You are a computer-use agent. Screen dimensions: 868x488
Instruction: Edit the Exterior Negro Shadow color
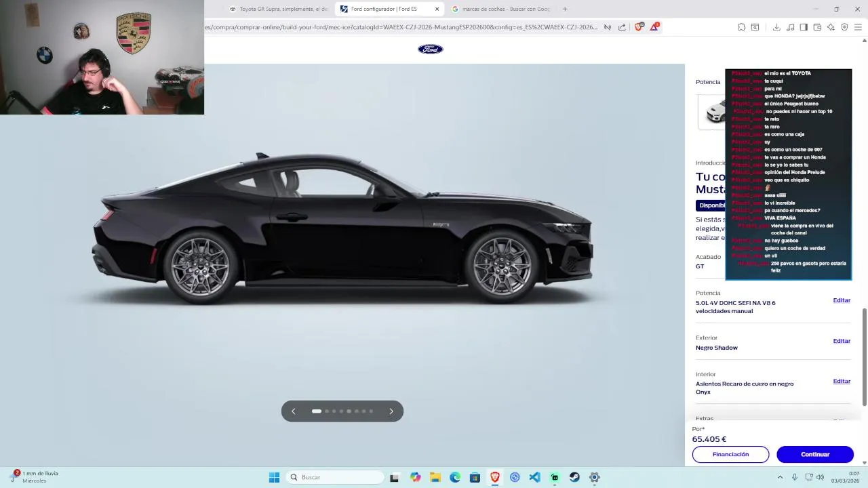pyautogui.click(x=842, y=341)
